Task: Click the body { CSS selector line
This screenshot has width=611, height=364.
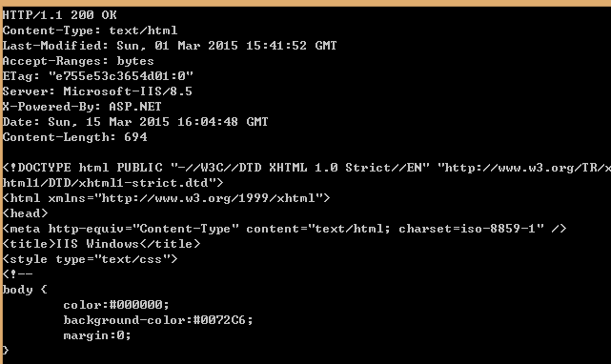Action: point(25,290)
